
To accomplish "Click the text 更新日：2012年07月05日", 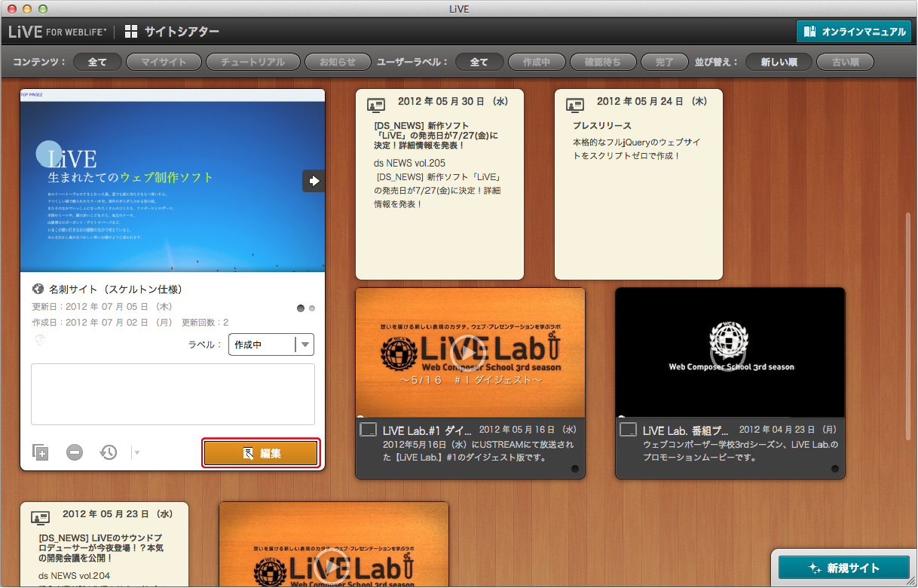I will click(x=103, y=308).
